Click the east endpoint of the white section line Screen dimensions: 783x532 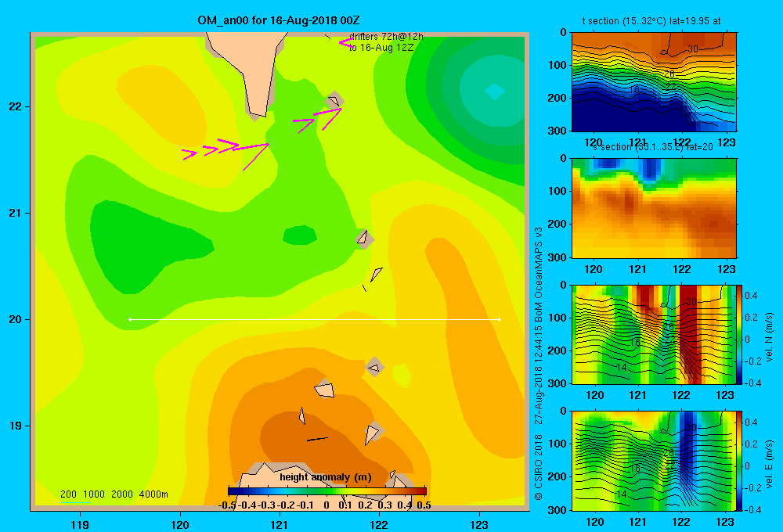click(500, 319)
